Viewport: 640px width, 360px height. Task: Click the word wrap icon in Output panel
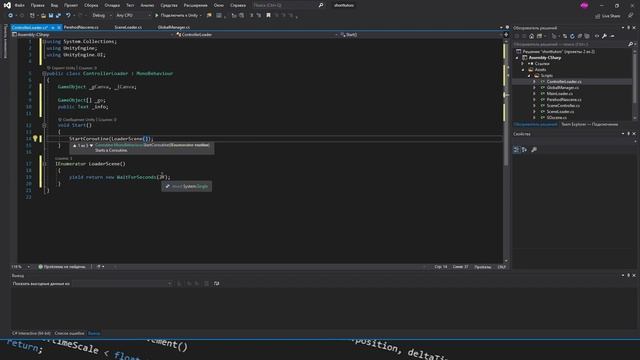click(216, 283)
